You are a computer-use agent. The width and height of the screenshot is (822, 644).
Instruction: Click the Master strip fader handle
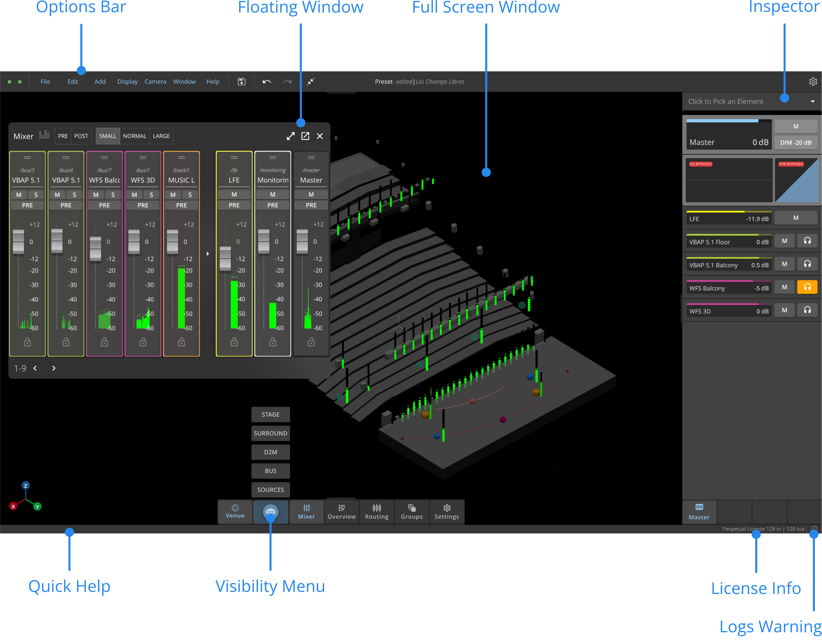[x=302, y=242]
